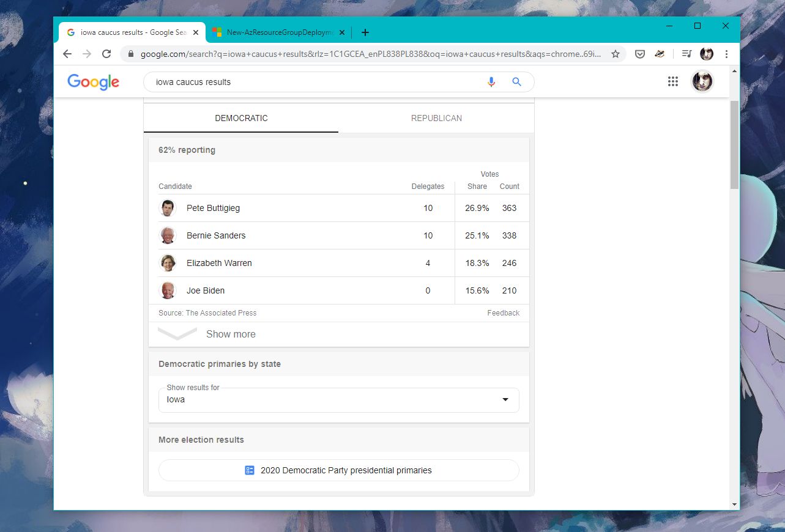
Task: Click the vertical scrollbar thumb
Action: [x=734, y=145]
